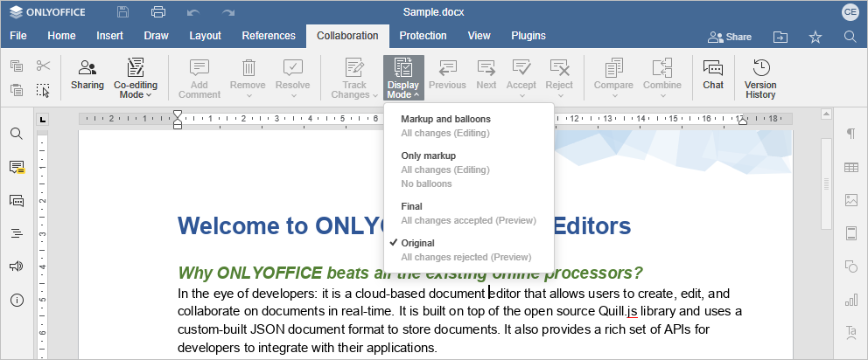Switch to the Draw tab

coord(156,36)
